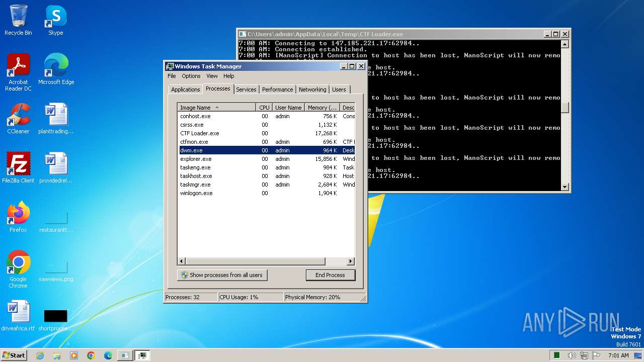Sort by CPU column header
The height and width of the screenshot is (362, 644).
click(x=264, y=108)
